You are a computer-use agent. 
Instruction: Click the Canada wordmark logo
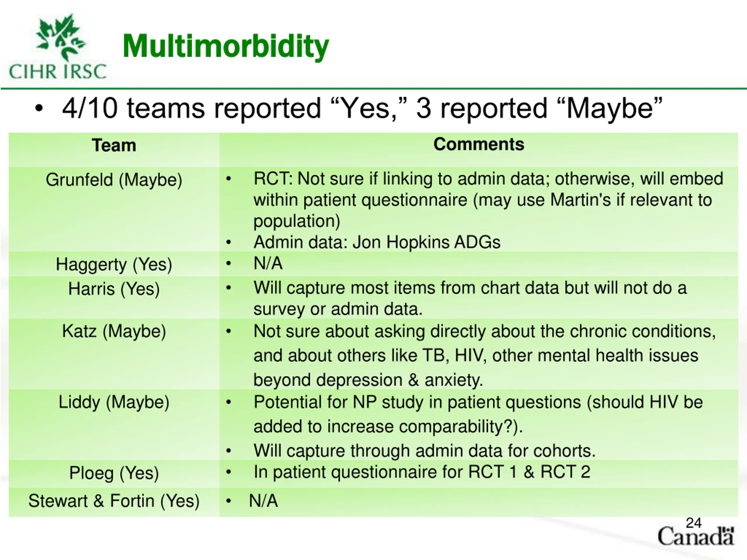coord(696,536)
